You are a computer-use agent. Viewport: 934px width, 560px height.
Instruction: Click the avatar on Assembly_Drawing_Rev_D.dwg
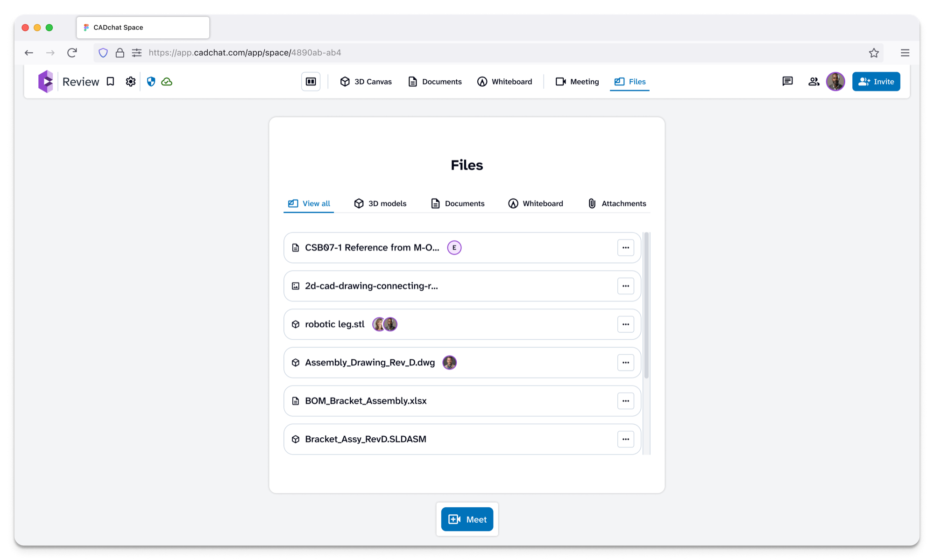pos(449,363)
